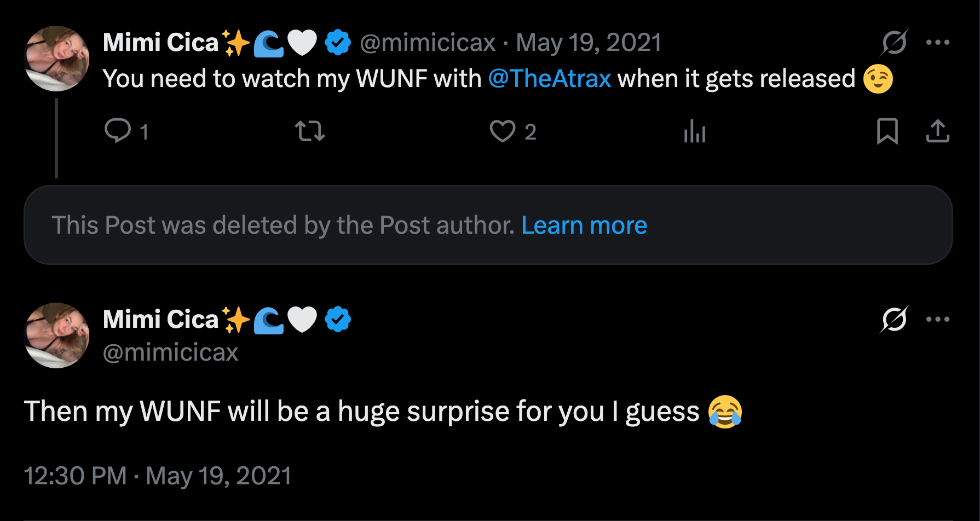Bookmark the first post

(x=887, y=131)
